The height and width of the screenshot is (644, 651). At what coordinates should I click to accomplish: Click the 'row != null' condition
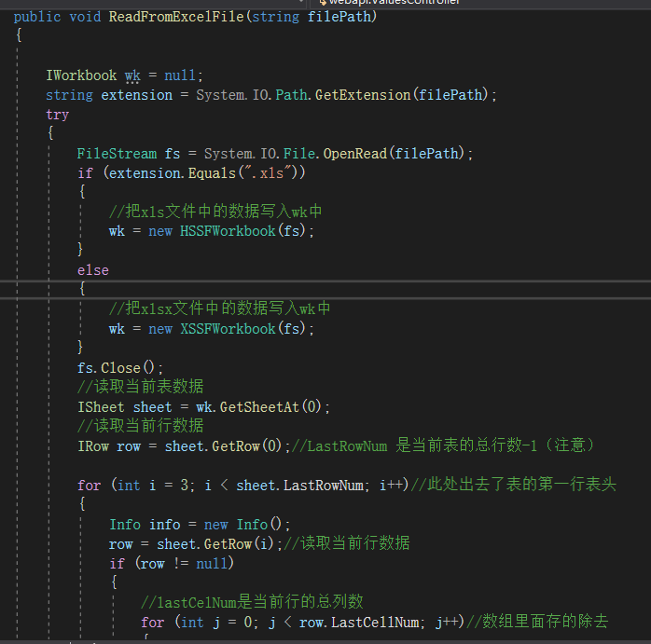pyautogui.click(x=184, y=564)
